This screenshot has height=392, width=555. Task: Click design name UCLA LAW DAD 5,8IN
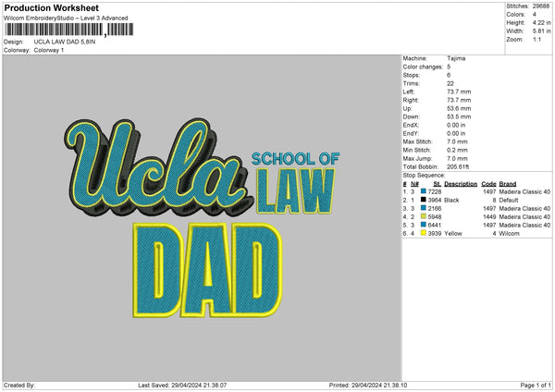coord(65,42)
